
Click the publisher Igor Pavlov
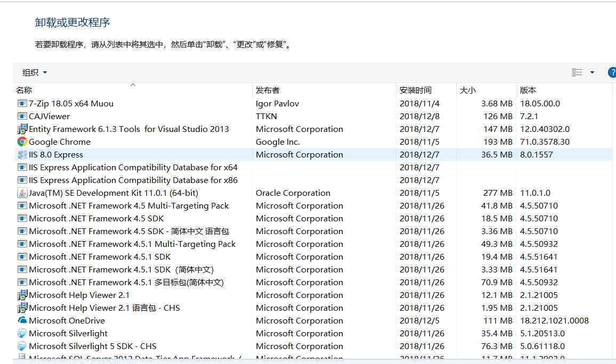[277, 104]
